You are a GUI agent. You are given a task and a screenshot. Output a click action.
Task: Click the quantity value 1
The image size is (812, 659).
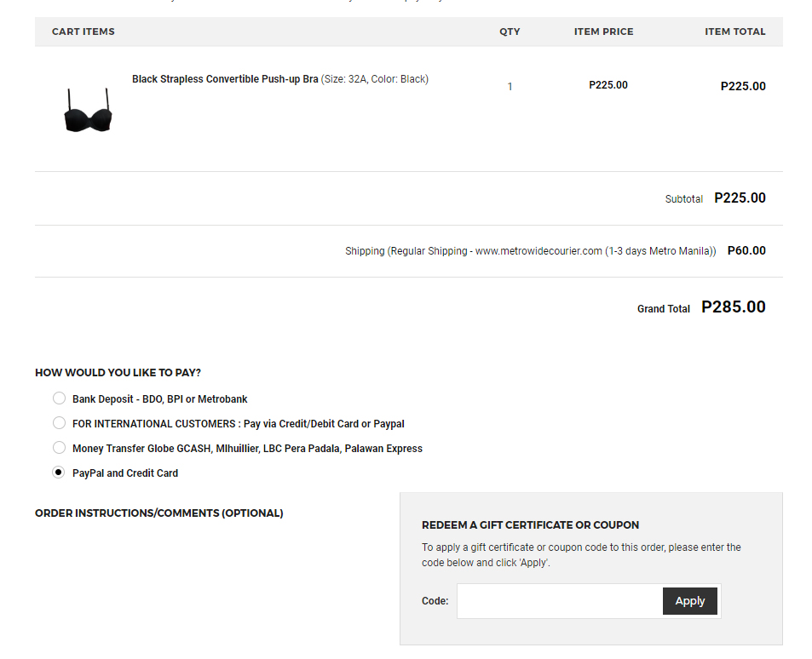(x=510, y=87)
